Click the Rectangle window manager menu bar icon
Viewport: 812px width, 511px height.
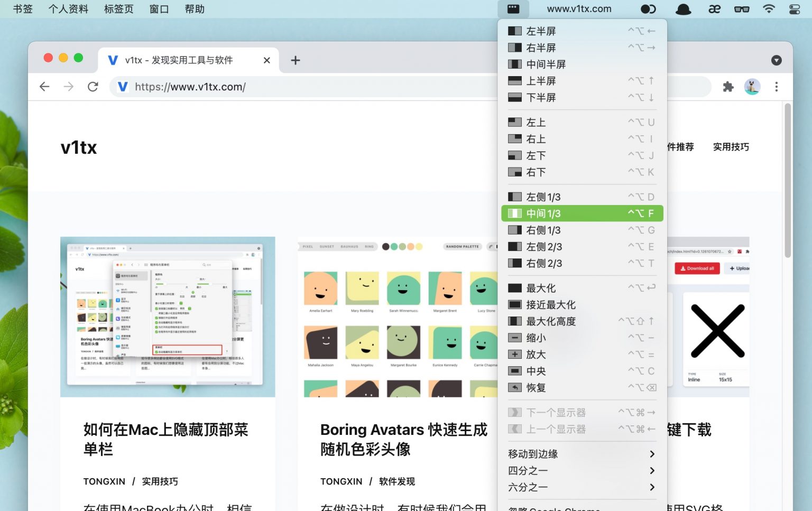coord(513,9)
